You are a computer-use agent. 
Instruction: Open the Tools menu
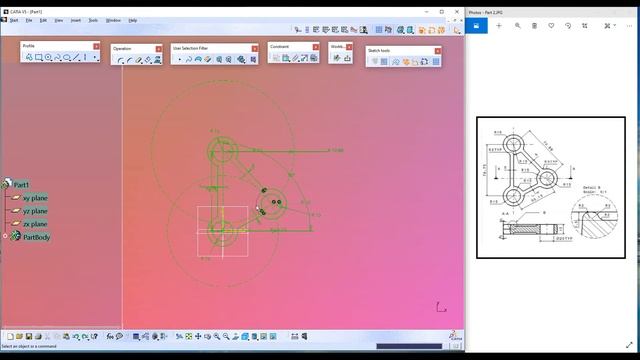[x=93, y=20]
